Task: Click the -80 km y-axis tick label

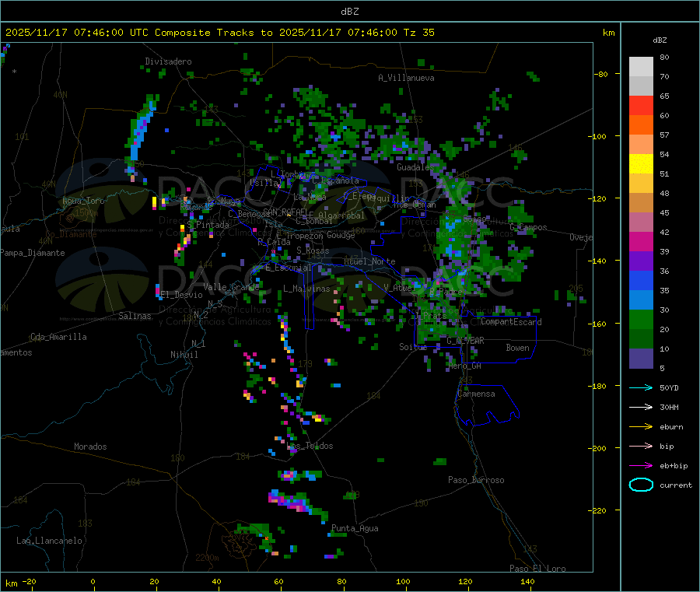Action: tap(601, 74)
